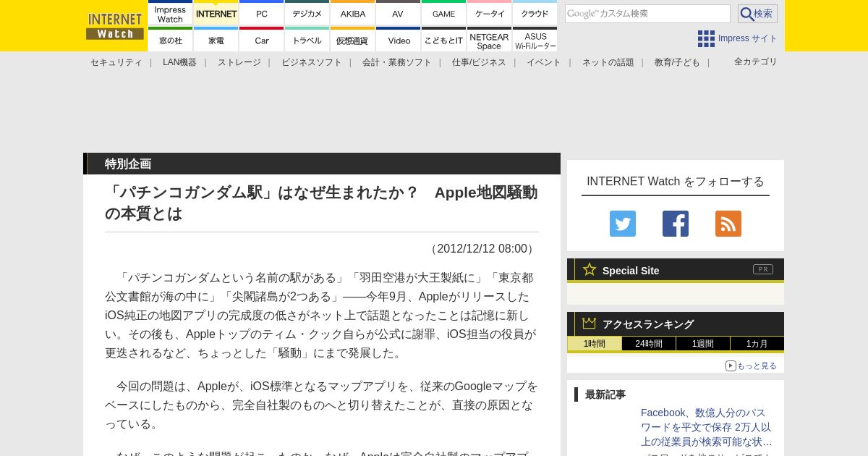Click the access ranking crown icon
The height and width of the screenshot is (456, 868).
coord(589,323)
